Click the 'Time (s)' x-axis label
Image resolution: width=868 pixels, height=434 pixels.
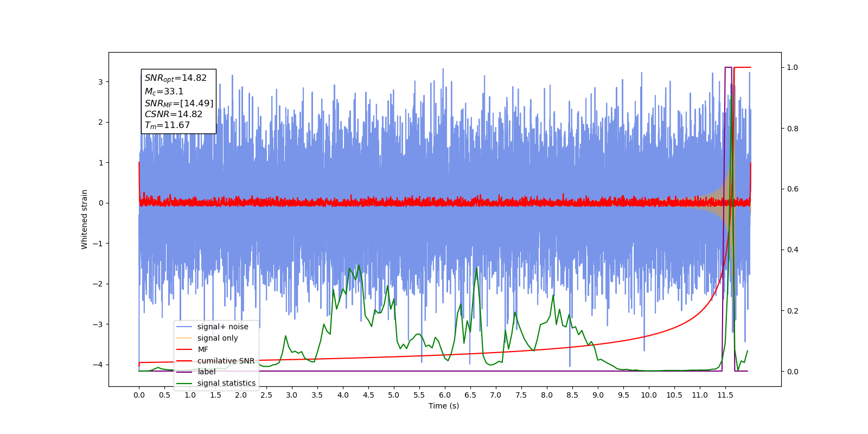(x=444, y=406)
